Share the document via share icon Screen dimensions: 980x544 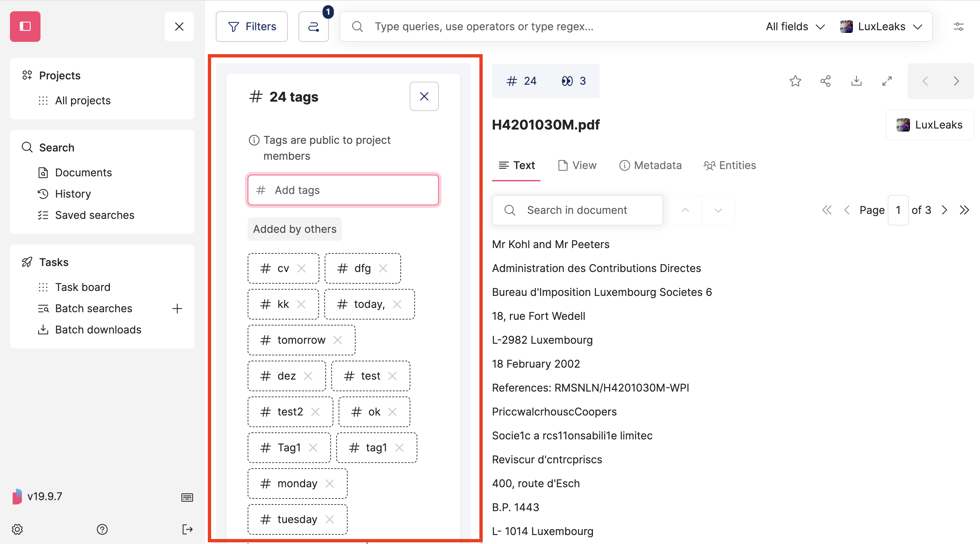coord(826,81)
